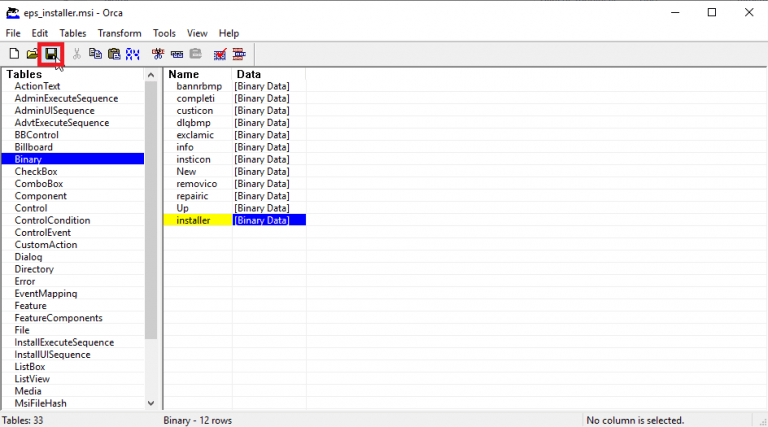768x427 pixels.
Task: Click the Open folder toolbar icon
Action: tap(32, 54)
